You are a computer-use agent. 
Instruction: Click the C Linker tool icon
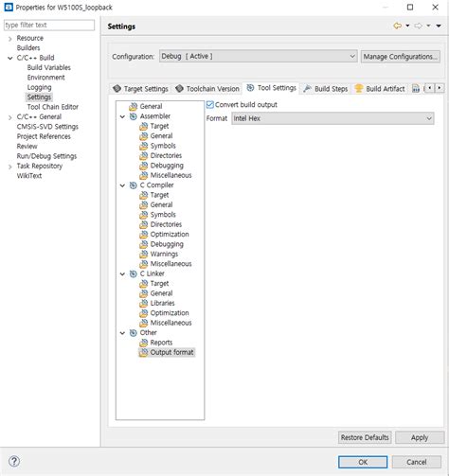134,273
